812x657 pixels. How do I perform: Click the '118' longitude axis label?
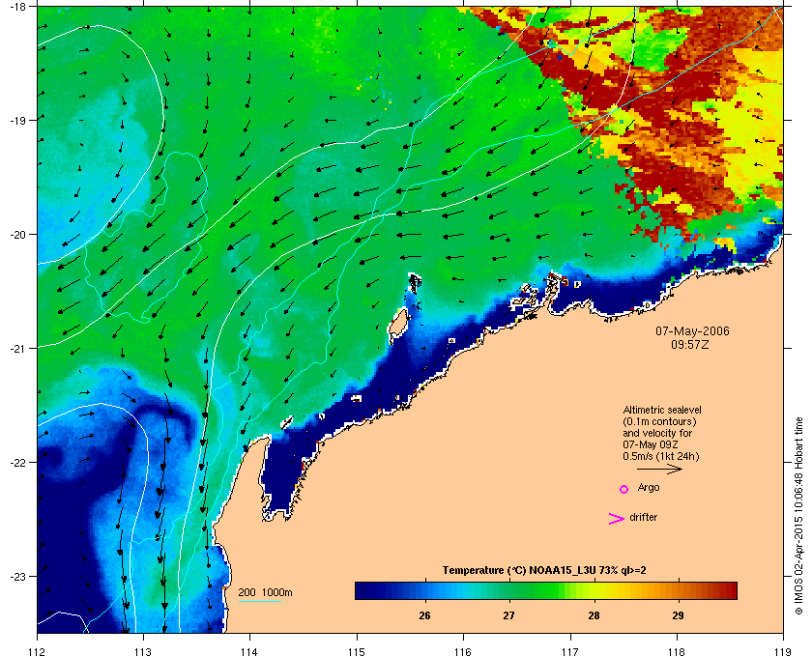[x=677, y=652]
